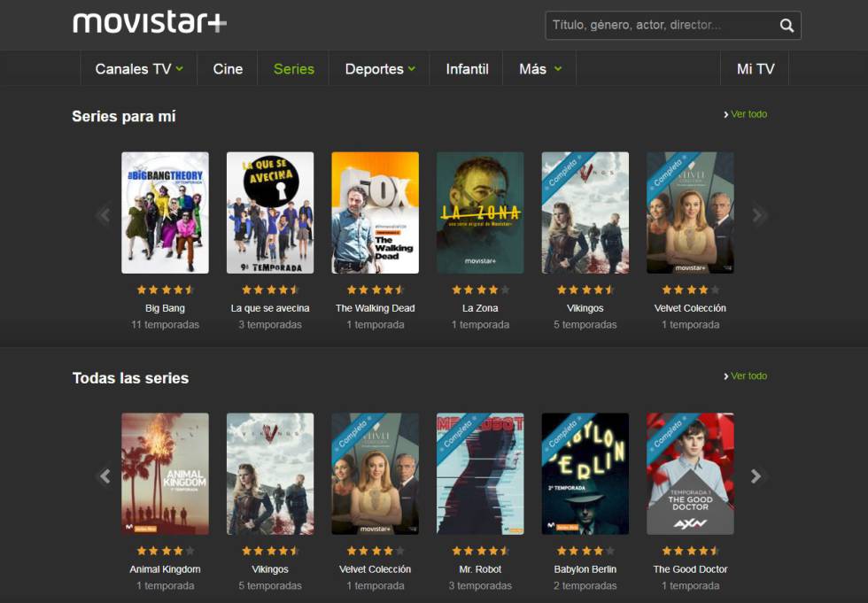Open Babylon Berlin poster

coord(585,474)
